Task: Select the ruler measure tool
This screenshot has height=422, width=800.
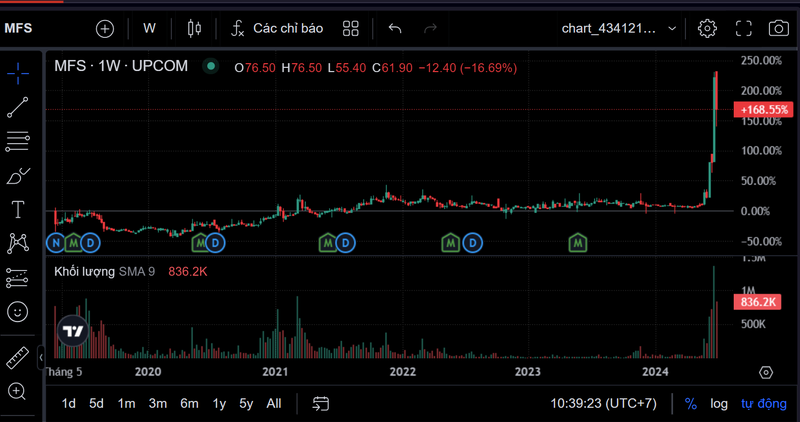Action: click(x=17, y=357)
